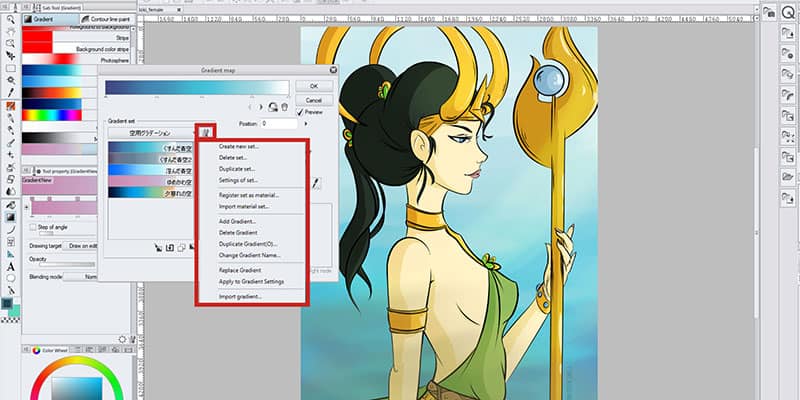Select the Figure curve line tool
This screenshot has width=800, height=400.
coord(11,230)
